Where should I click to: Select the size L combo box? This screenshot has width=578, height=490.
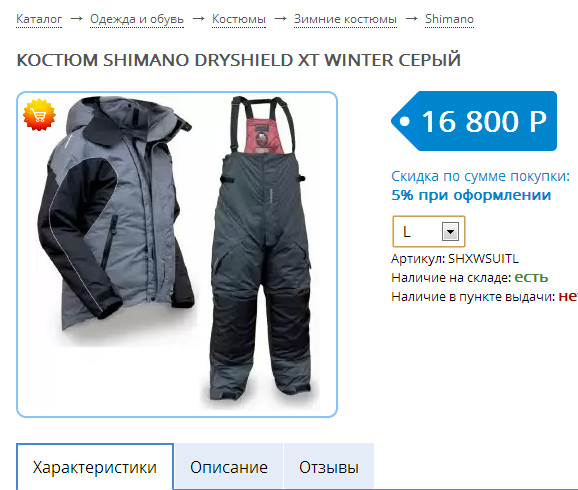[x=429, y=232]
